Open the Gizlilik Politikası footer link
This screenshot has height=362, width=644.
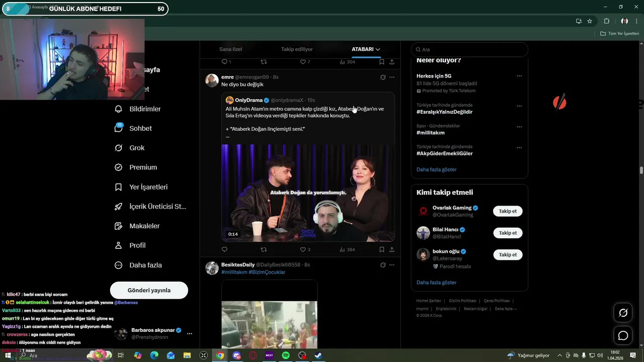pos(462,301)
